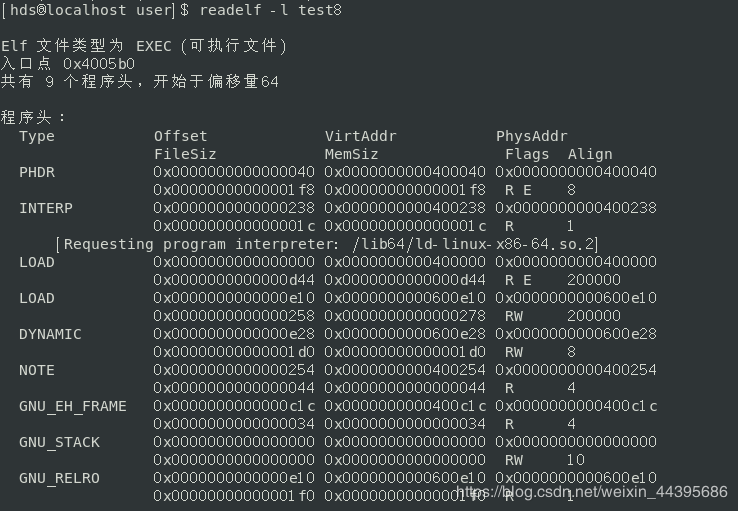Image resolution: width=738 pixels, height=511 pixels.
Task: Click the MemSiz column header
Action: pyautogui.click(x=352, y=154)
